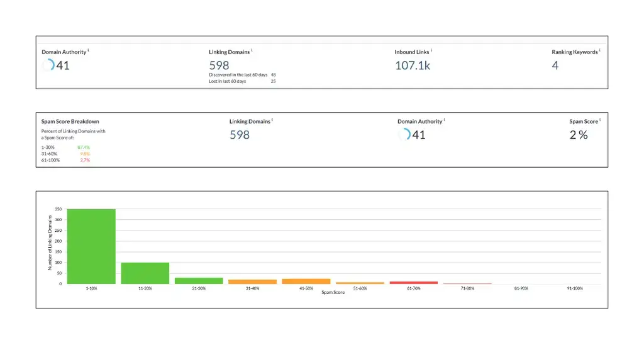Select the orange 41-50% spam score bar
This screenshot has height=355, width=644.
(306, 281)
